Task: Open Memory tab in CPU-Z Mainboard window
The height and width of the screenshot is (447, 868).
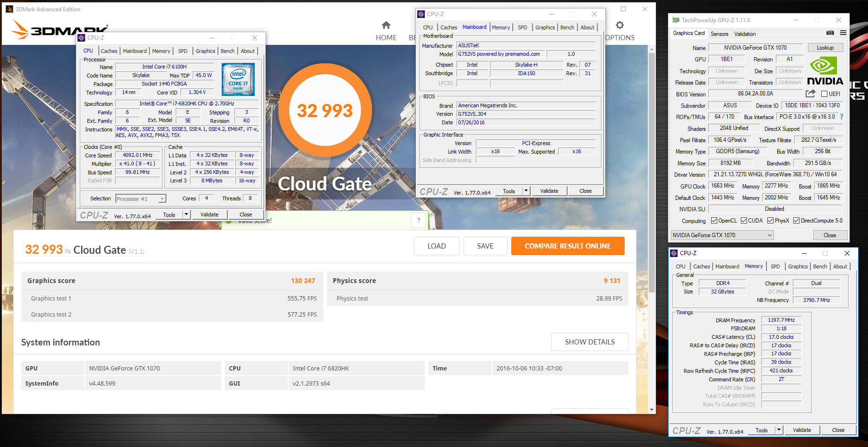Action: 500,27
